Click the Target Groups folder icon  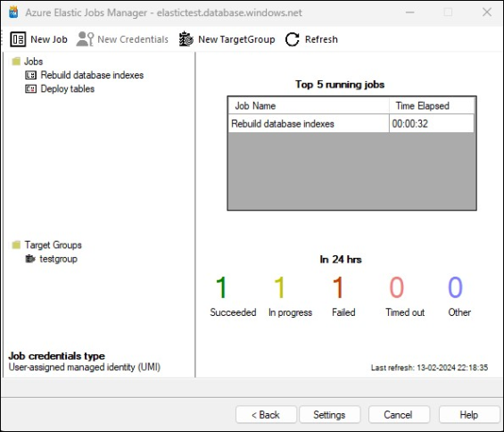click(x=16, y=245)
